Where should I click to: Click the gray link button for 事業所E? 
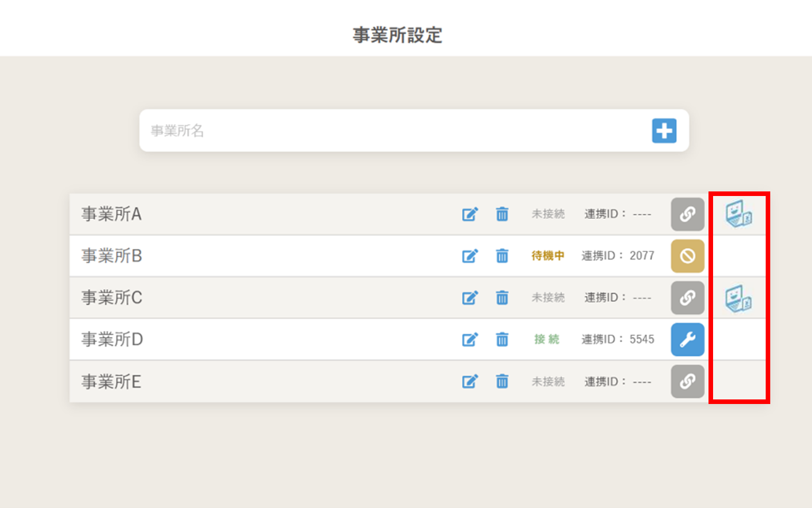pyautogui.click(x=687, y=381)
